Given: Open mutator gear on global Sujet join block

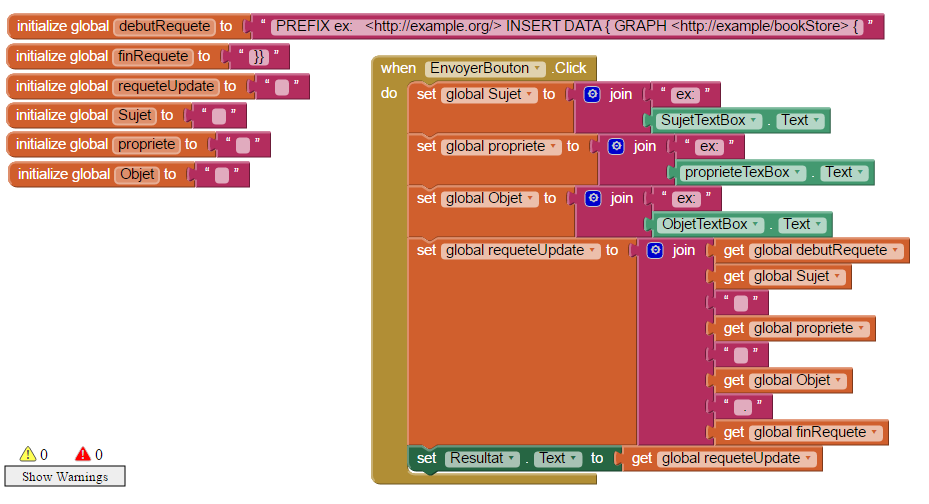Looking at the screenshot, I should 592,94.
